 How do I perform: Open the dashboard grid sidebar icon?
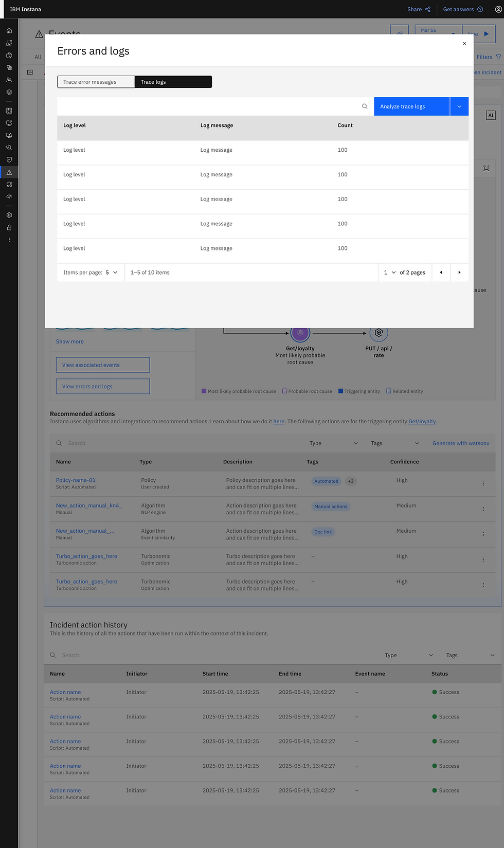9,111
